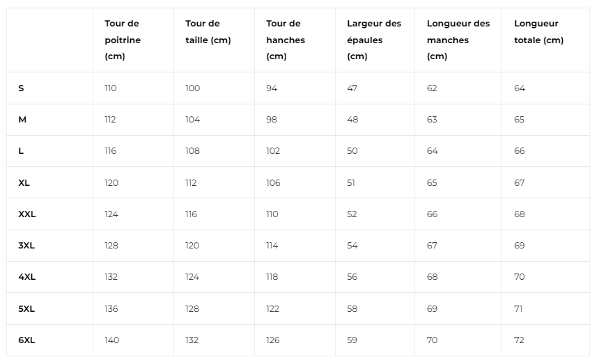Select the Tour de hanches column header
The height and width of the screenshot is (364, 599).
286,40
